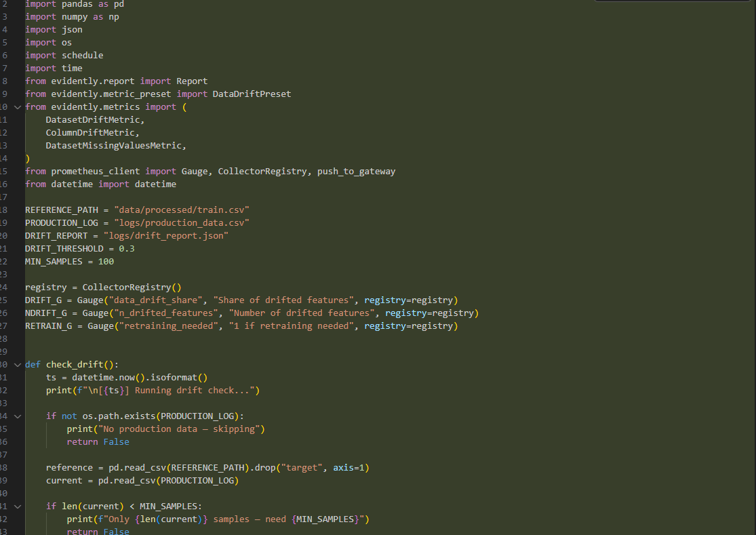Click 'DatasetMissingValuesMetric,' in the import list

tap(116, 146)
